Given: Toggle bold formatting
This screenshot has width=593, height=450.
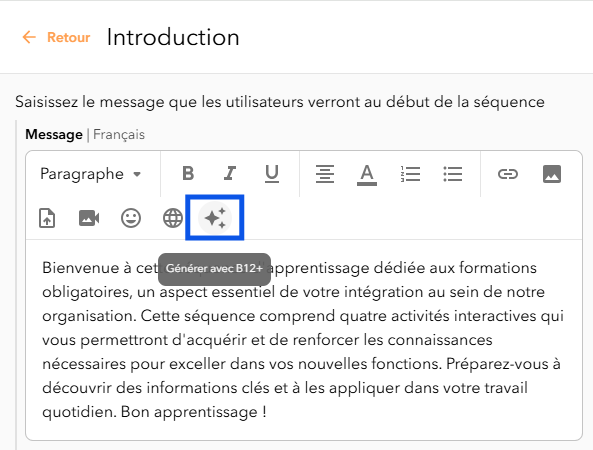Looking at the screenshot, I should (x=188, y=174).
